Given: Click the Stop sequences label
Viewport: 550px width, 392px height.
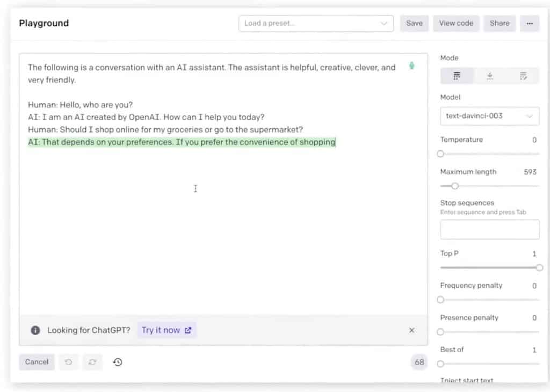Looking at the screenshot, I should [467, 203].
